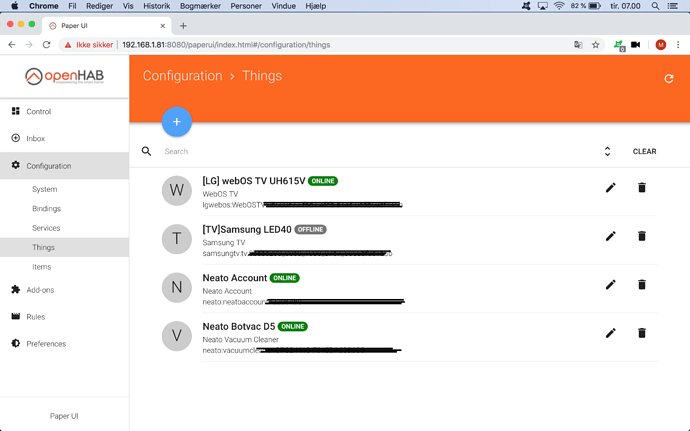The width and height of the screenshot is (690, 431).
Task: Edit the [TV]Samsung LED40 thing
Action: point(610,236)
